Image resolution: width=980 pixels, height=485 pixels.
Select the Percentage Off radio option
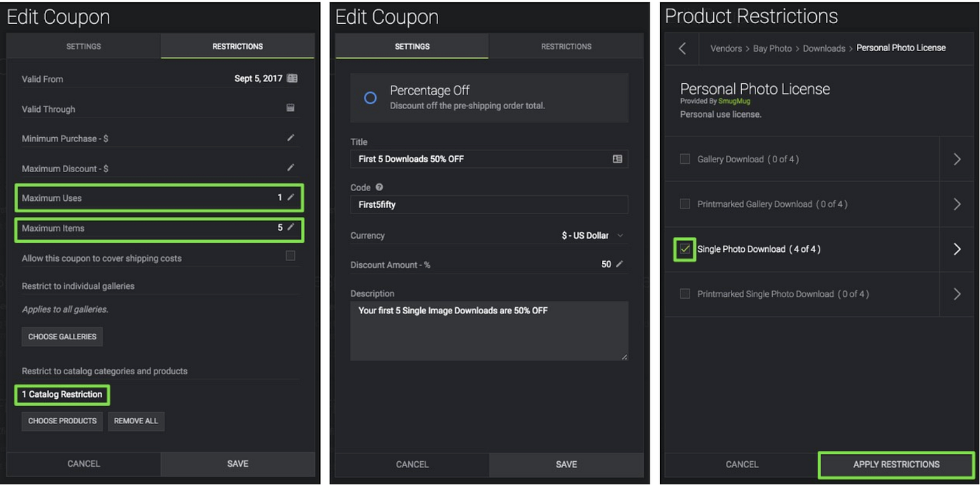pos(370,98)
